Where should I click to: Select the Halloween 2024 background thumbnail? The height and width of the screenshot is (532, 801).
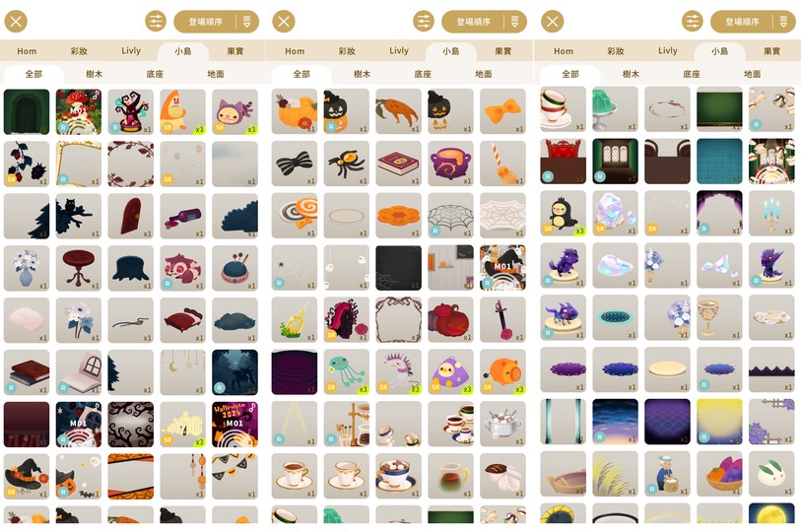pos(234,425)
